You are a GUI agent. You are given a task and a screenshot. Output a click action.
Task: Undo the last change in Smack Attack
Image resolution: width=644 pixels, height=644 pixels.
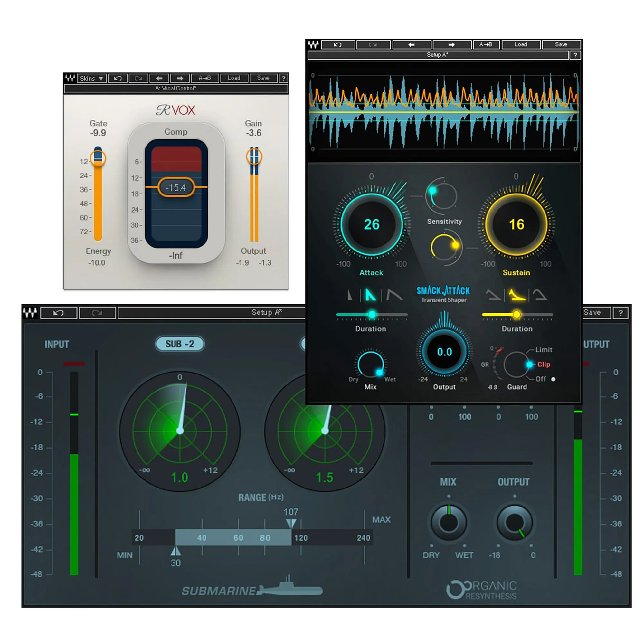pyautogui.click(x=338, y=45)
